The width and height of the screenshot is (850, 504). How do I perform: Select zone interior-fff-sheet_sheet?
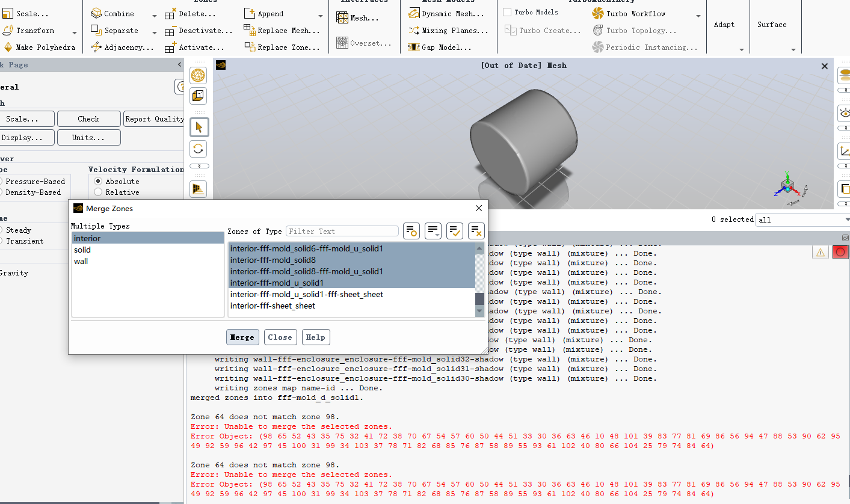[x=351, y=306]
